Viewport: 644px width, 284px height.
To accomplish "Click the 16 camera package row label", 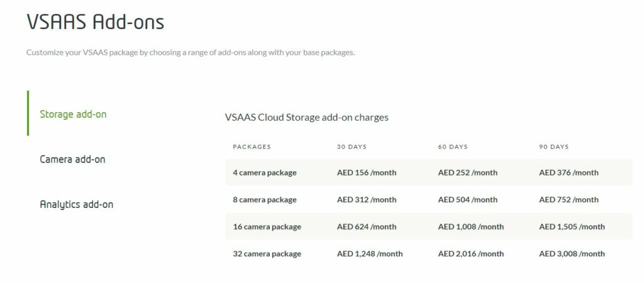I will tap(267, 227).
